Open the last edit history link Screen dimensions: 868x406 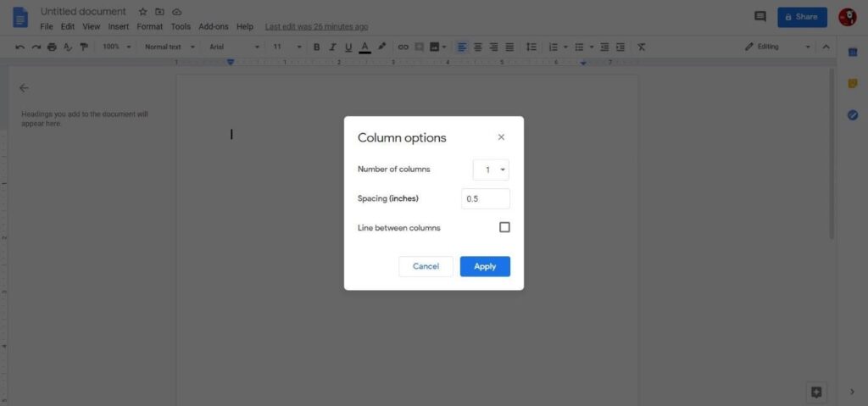tap(317, 26)
